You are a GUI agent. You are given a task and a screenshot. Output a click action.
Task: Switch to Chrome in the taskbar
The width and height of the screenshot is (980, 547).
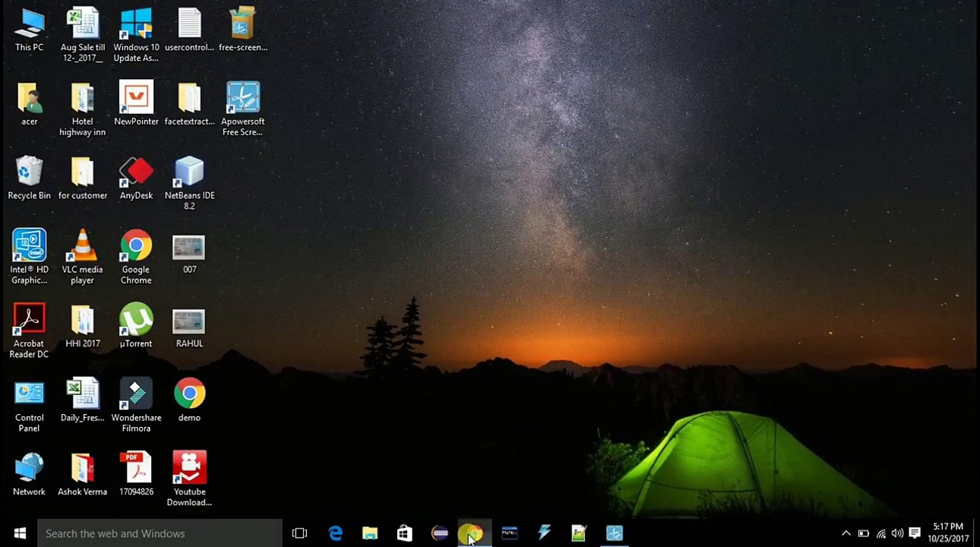pyautogui.click(x=475, y=533)
